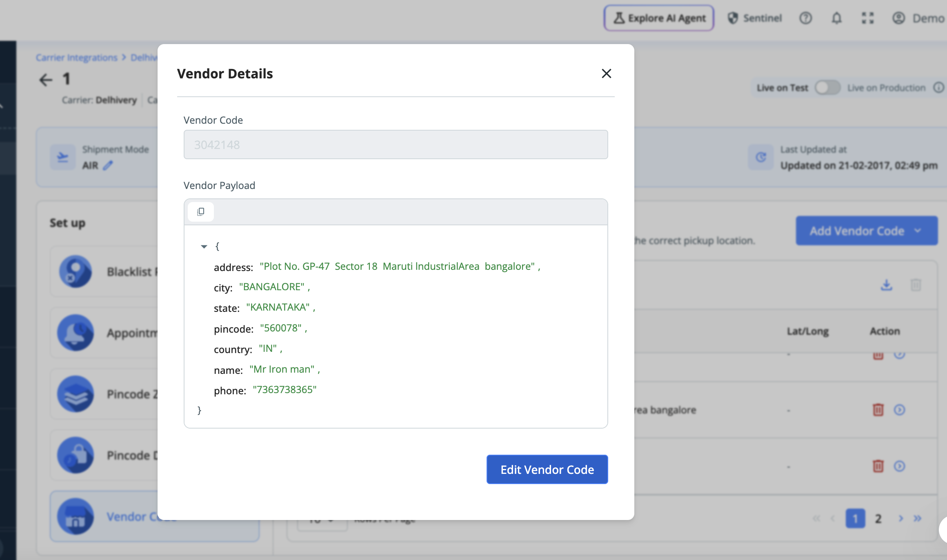Open the first Pincode setup item
The image size is (947, 560).
pyautogui.click(x=104, y=394)
